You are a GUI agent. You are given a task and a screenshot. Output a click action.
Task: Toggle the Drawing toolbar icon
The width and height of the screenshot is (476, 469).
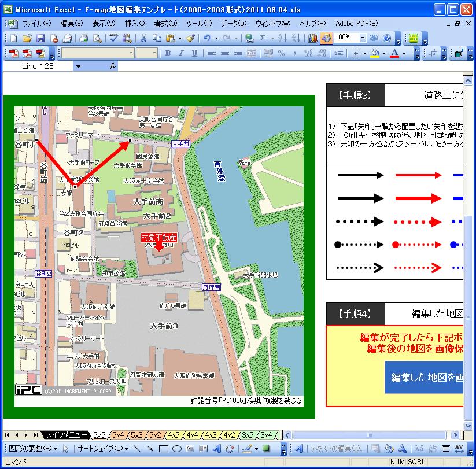326,38
